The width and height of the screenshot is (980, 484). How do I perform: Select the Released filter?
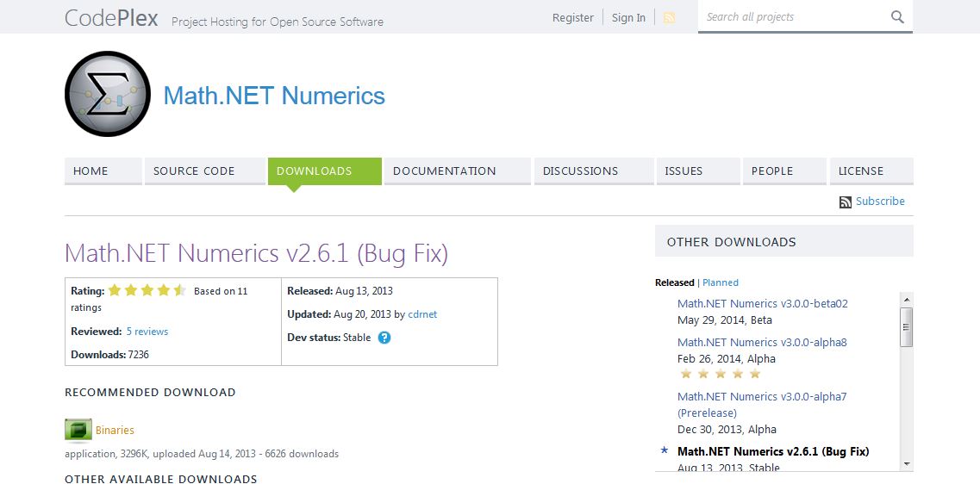[x=674, y=282]
